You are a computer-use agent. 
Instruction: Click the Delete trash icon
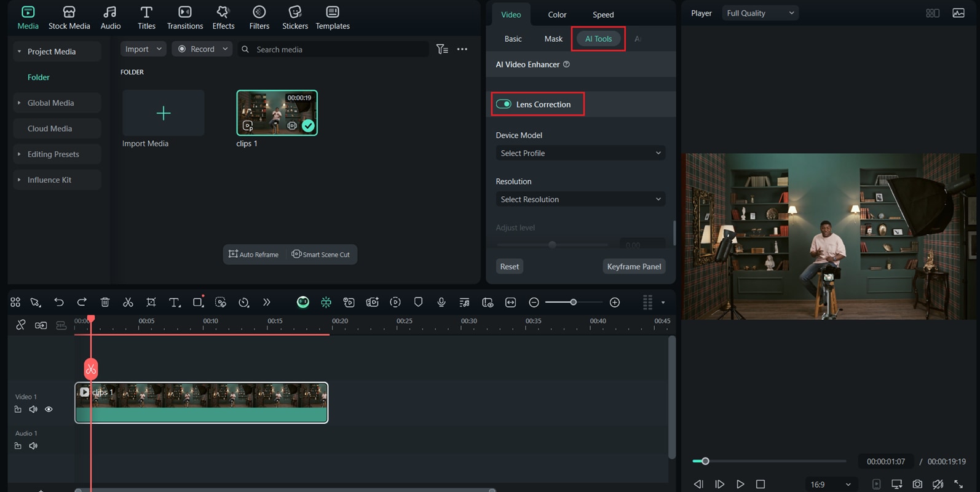[105, 302]
